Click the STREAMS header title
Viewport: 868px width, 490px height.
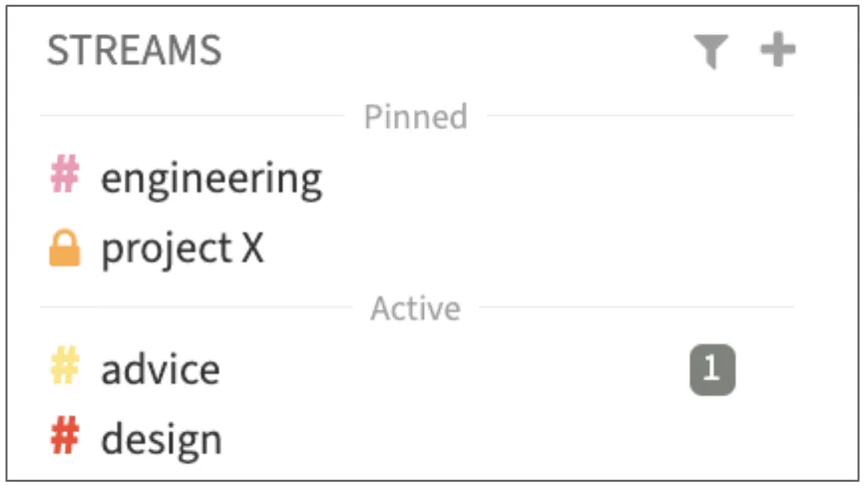[x=134, y=51]
